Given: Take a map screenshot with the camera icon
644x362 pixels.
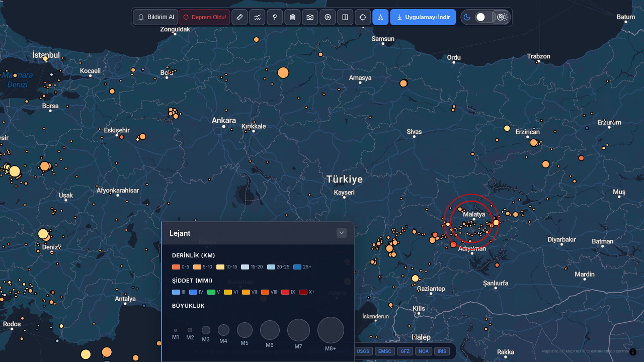Looking at the screenshot, I should (x=310, y=17).
